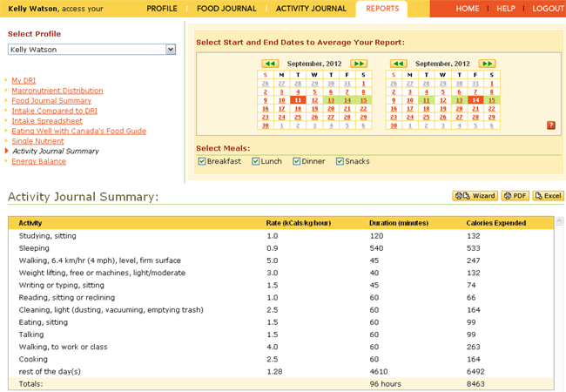Toggle the Lunch meal checkbox

(255, 161)
